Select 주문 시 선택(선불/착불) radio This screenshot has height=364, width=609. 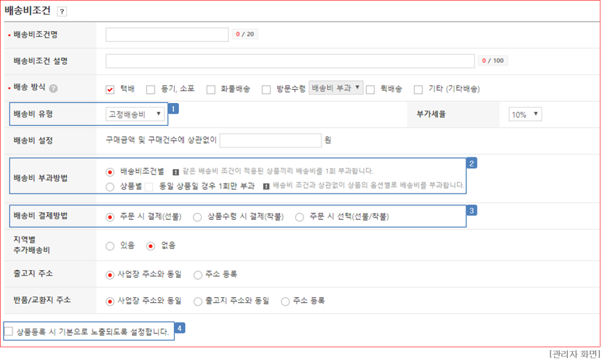pos(299,217)
